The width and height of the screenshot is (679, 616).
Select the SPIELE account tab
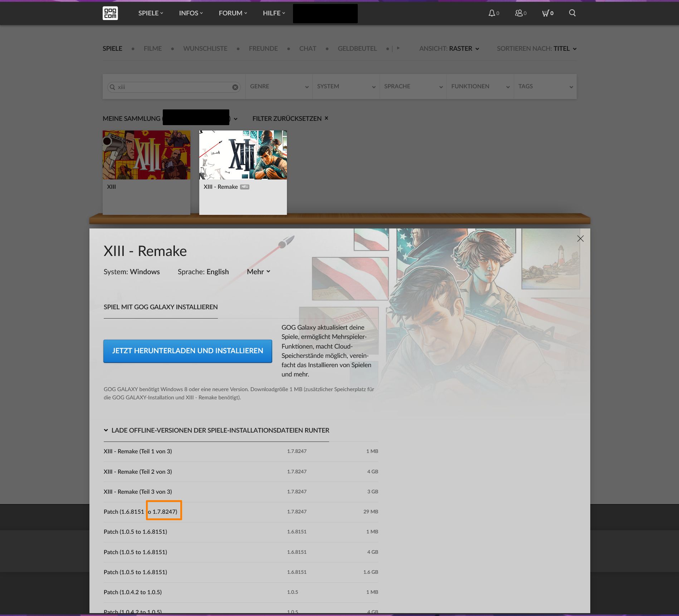click(x=112, y=49)
